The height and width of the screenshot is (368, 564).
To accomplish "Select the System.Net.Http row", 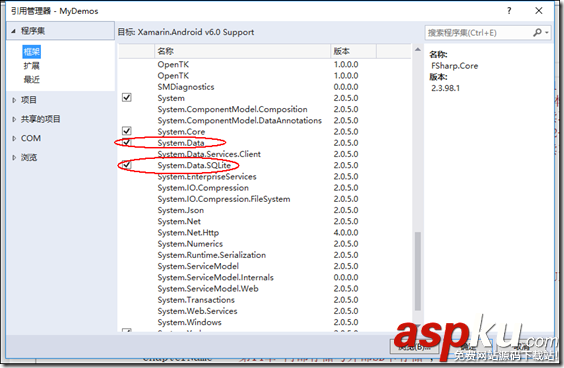I will (x=265, y=232).
